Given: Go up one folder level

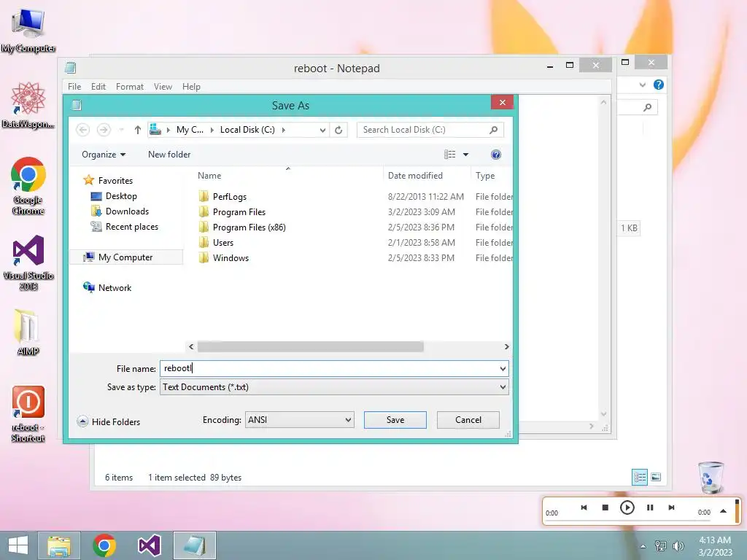Looking at the screenshot, I should [x=138, y=130].
